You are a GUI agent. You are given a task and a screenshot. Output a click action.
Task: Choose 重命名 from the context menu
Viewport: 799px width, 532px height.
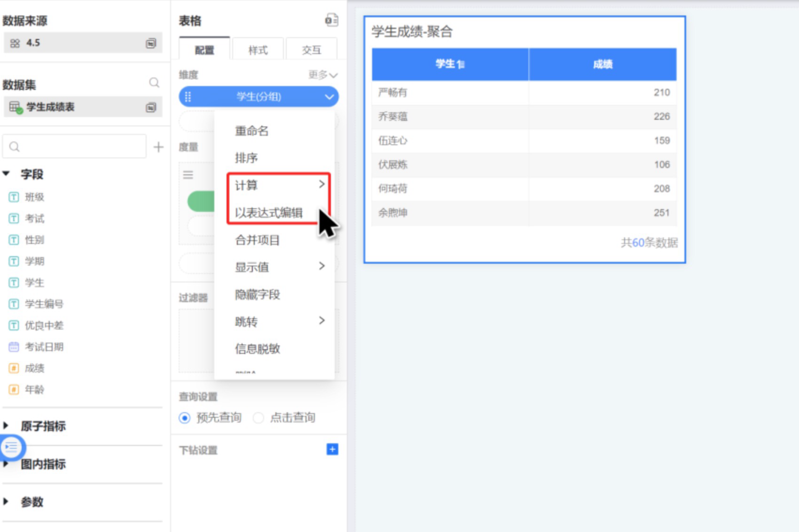251,131
